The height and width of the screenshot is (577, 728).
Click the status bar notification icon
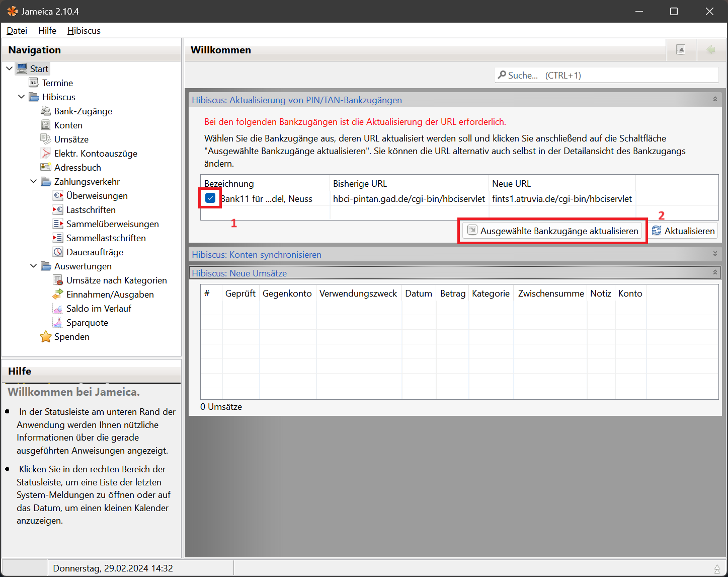tap(717, 569)
